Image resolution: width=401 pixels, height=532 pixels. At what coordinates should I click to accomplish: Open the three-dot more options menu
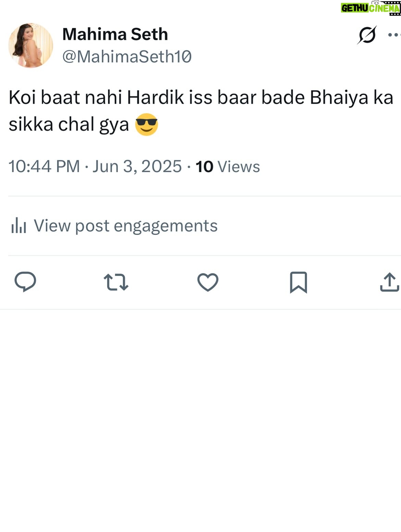tap(394, 35)
